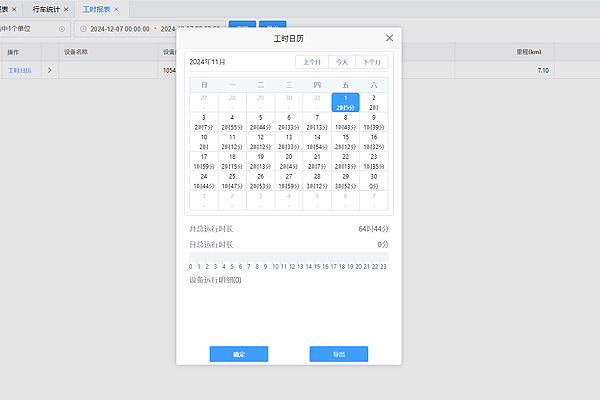Viewport: 600px width, 400px height.
Task: Clear the unit selection field icon
Action: (61, 28)
